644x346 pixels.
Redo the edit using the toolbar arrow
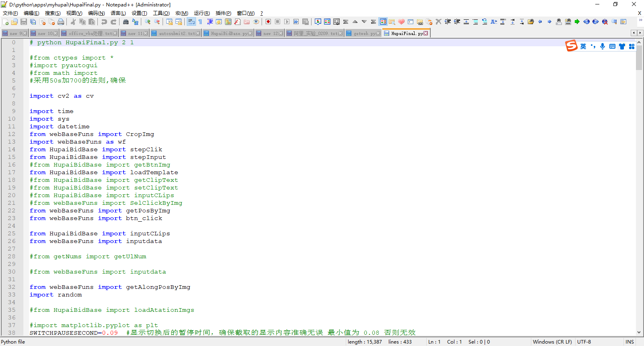coord(114,22)
